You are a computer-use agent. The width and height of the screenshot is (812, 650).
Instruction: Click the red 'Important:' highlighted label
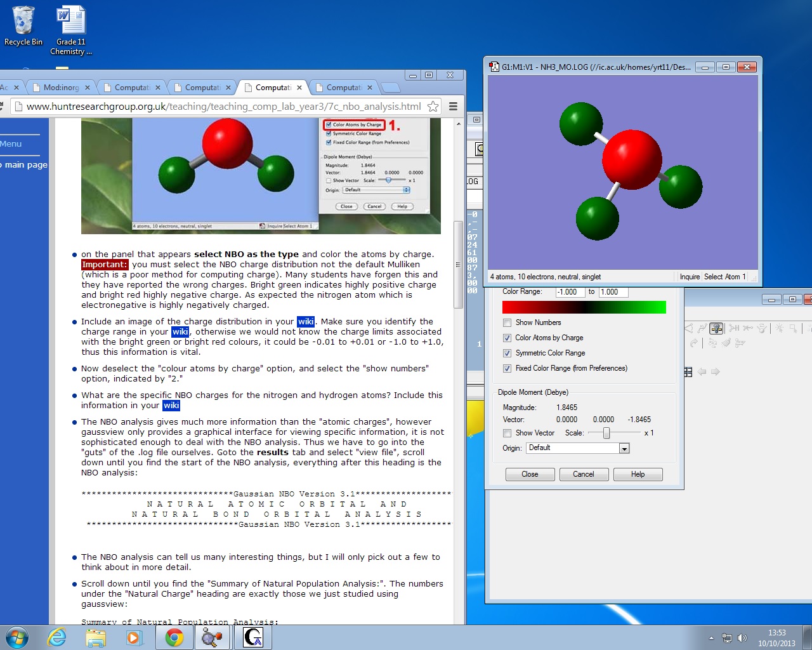tap(105, 265)
